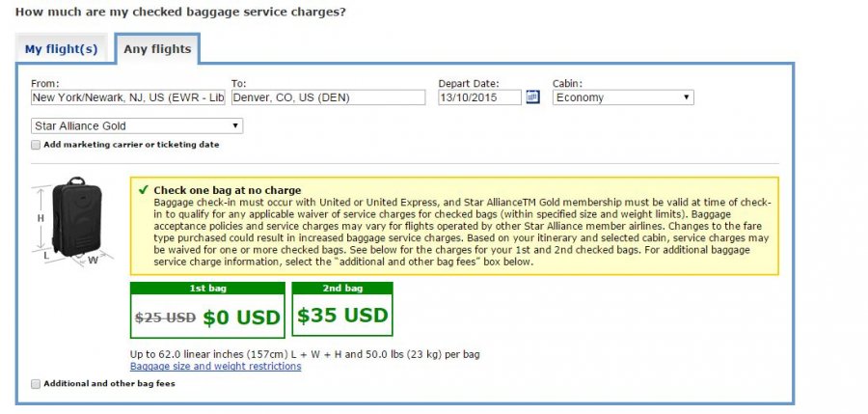Image resolution: width=868 pixels, height=414 pixels.
Task: Click the From field with New York/Newark
Action: point(128,97)
